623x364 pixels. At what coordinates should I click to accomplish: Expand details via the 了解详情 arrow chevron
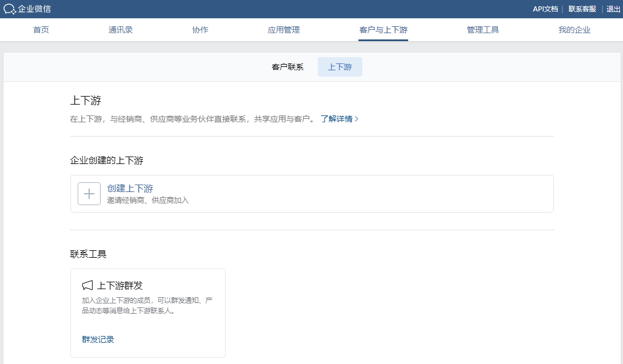357,119
